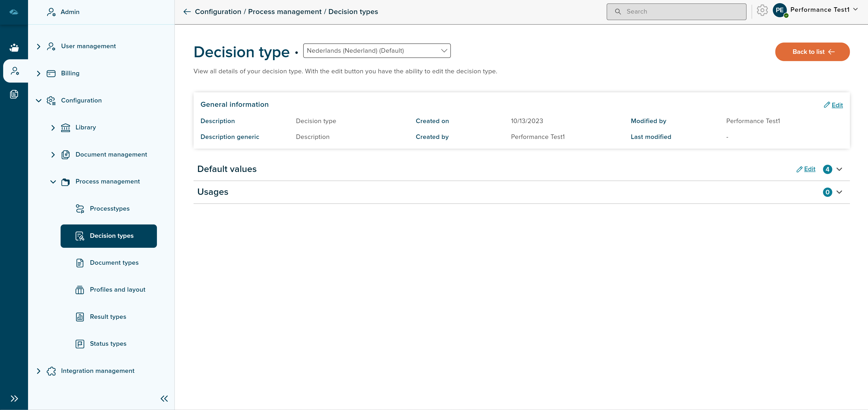This screenshot has height=410, width=868.
Task: Open Integration management from the menu
Action: (x=97, y=371)
